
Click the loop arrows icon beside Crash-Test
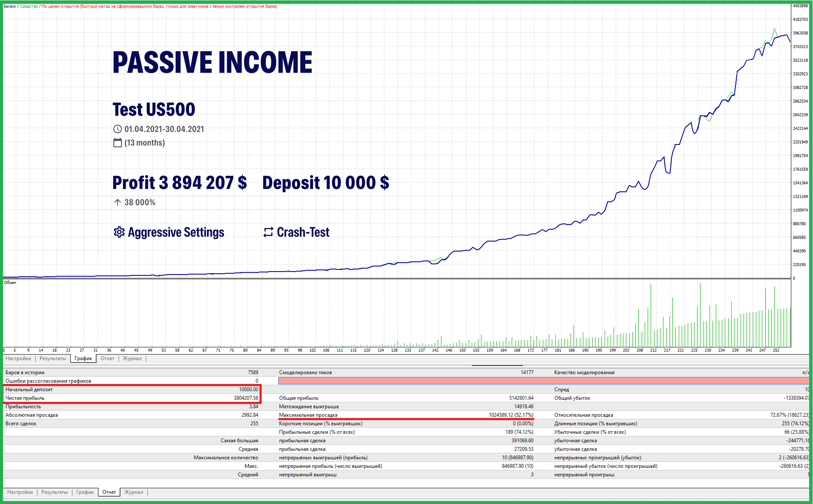click(x=268, y=232)
